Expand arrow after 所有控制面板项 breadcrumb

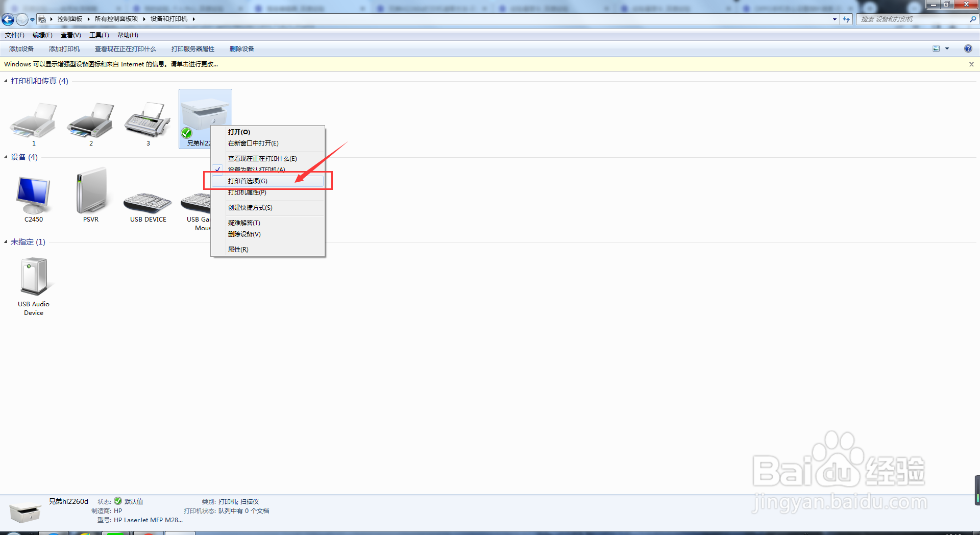pyautogui.click(x=144, y=19)
